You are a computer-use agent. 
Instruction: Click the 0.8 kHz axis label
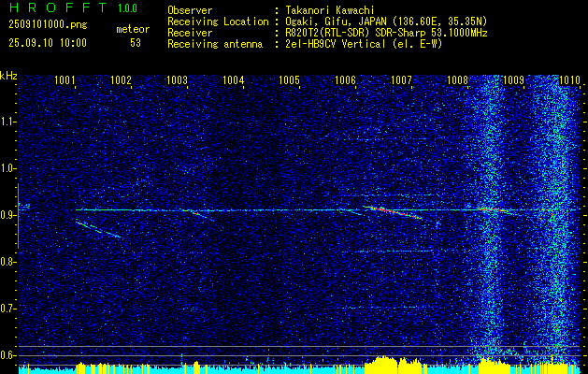(x=7, y=262)
